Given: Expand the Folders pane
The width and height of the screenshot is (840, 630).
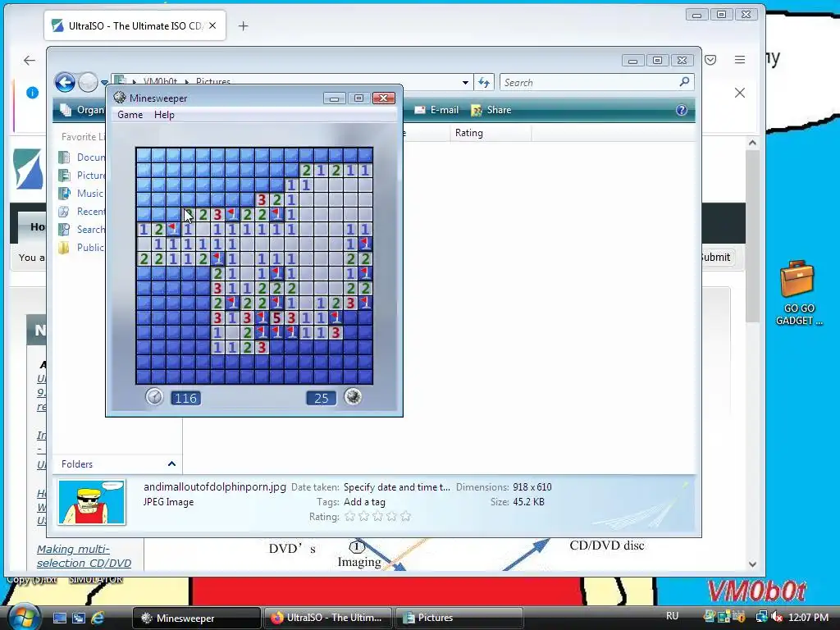Looking at the screenshot, I should (x=171, y=464).
